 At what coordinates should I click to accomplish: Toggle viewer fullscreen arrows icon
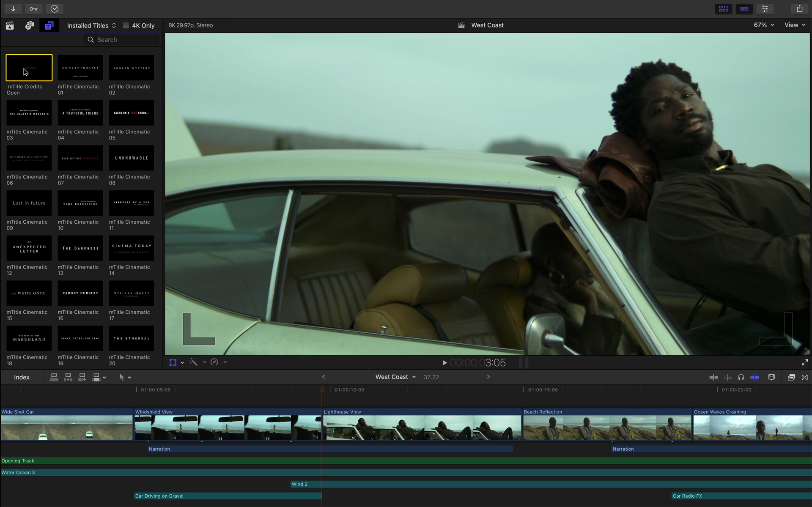click(804, 362)
